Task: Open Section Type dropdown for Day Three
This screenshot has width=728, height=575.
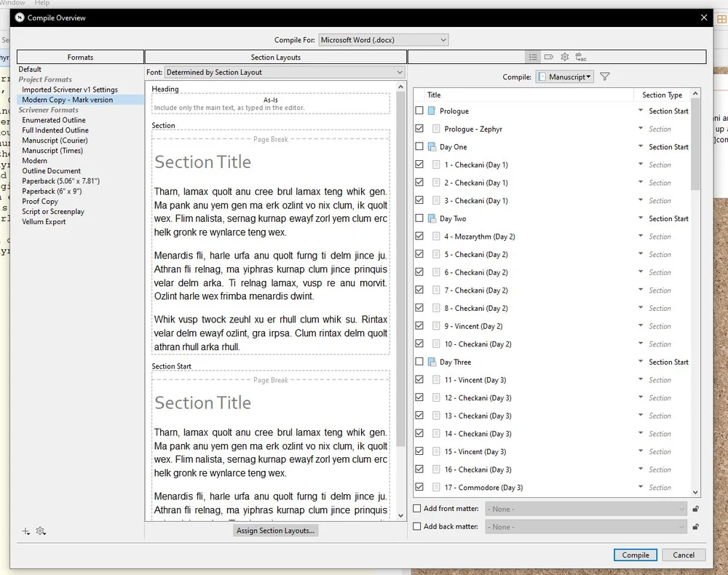Action: [x=640, y=362]
